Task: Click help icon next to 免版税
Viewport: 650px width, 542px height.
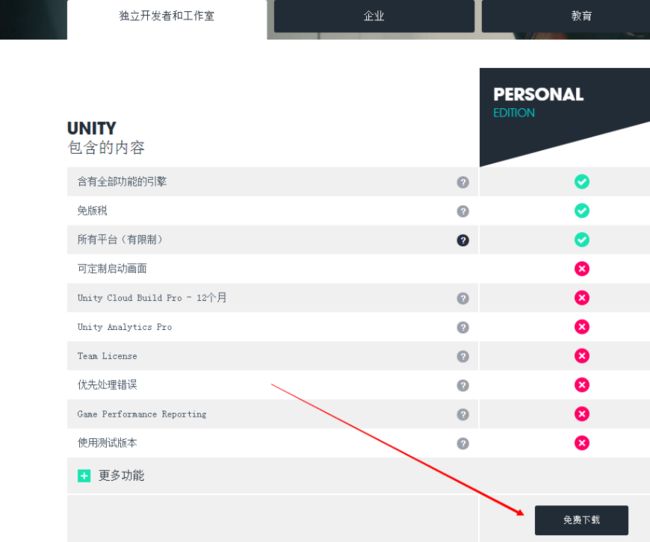Action: [463, 211]
